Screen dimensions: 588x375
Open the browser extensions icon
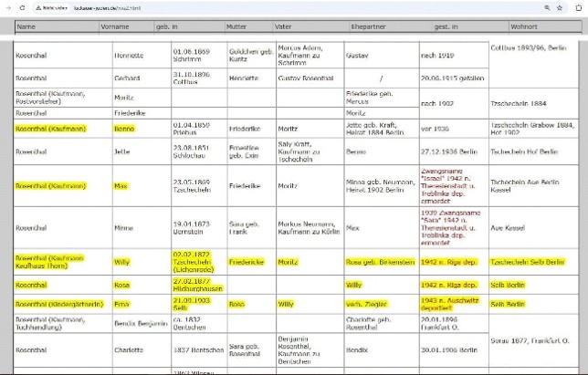[579, 8]
